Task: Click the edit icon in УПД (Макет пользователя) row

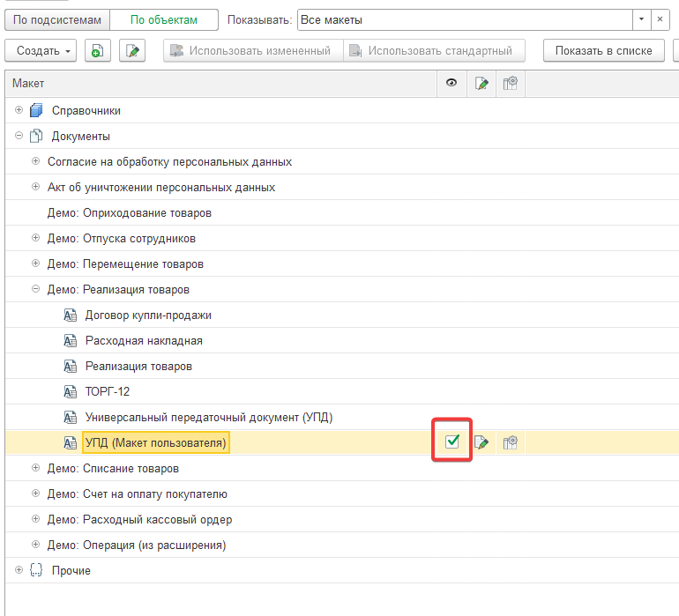Action: pos(481,442)
